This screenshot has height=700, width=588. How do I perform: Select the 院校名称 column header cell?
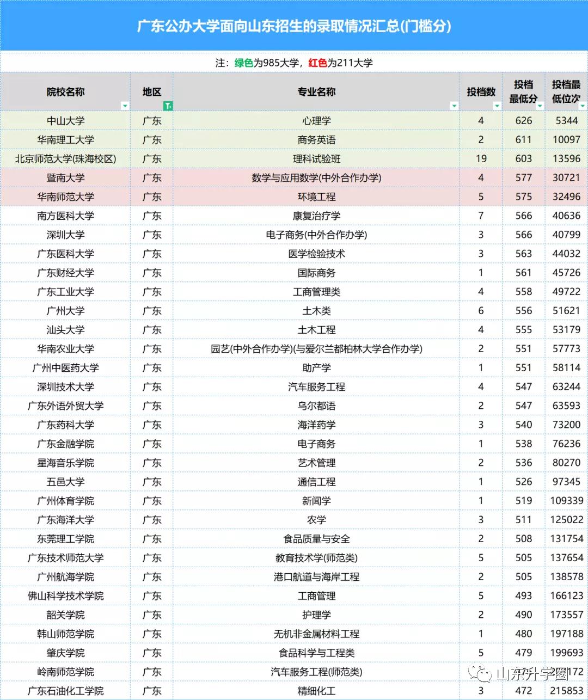[65, 91]
